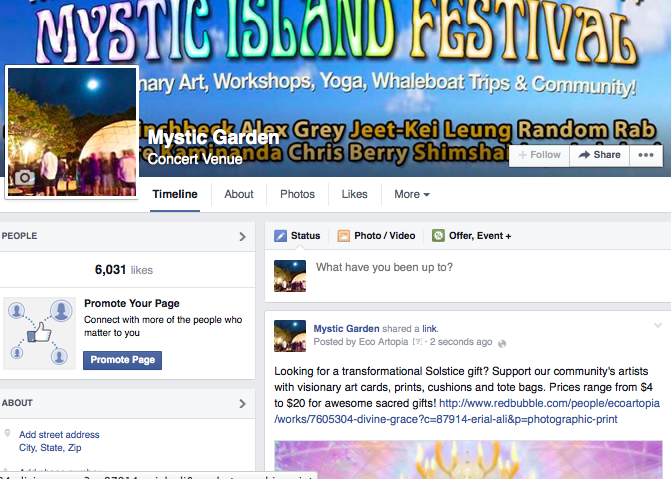Image resolution: width=671 pixels, height=479 pixels.
Task: Open the Likes tab
Action: [x=354, y=194]
